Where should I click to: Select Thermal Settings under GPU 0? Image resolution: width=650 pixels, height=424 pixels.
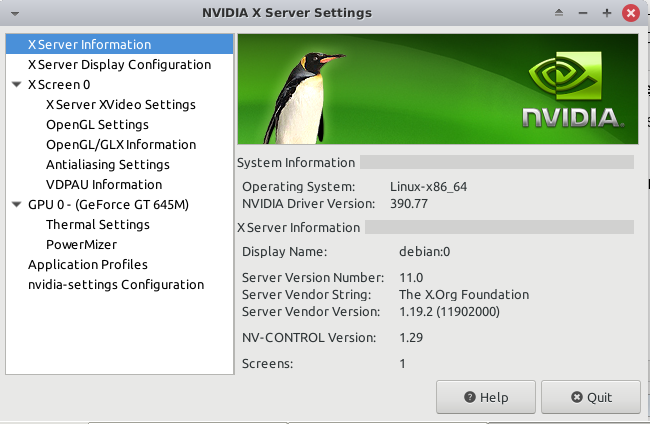click(x=97, y=225)
